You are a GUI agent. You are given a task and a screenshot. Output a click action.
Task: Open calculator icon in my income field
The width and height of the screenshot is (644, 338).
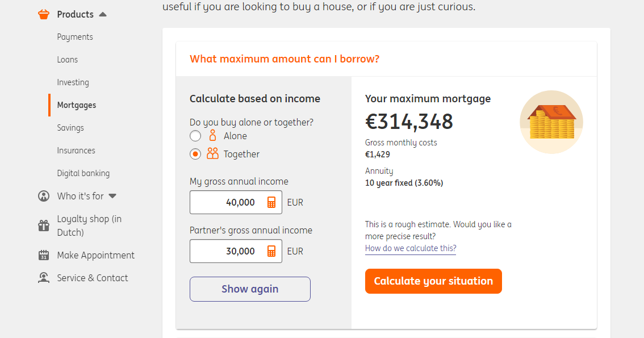[271, 202]
